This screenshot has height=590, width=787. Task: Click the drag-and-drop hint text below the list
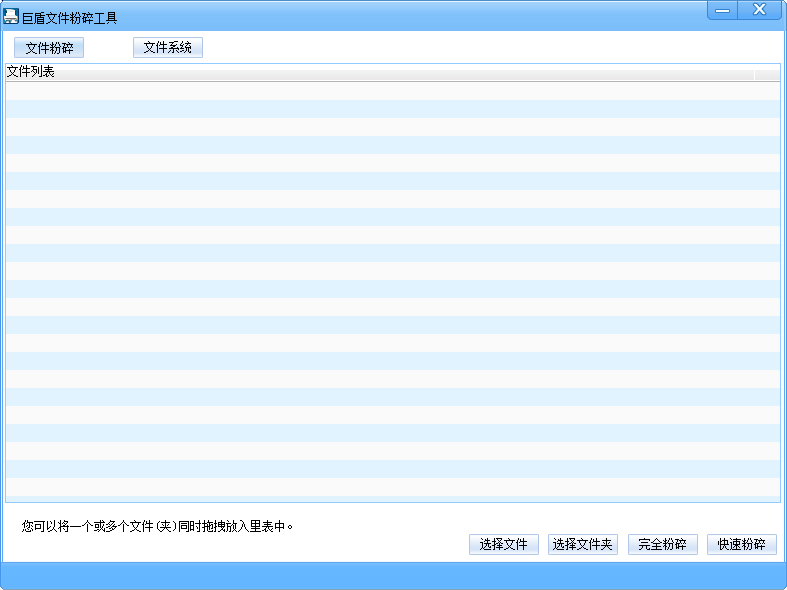[x=158, y=525]
